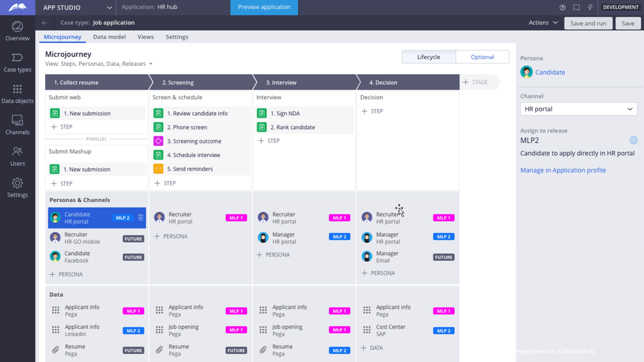Viewport: 644px width, 362px height.
Task: Click the help question mark icon
Action: [x=562, y=8]
